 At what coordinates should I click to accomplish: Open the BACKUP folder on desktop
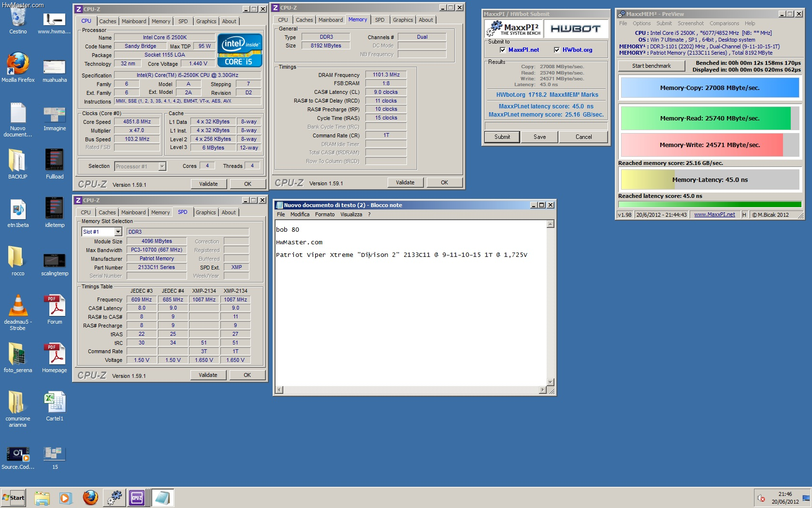[x=17, y=164]
